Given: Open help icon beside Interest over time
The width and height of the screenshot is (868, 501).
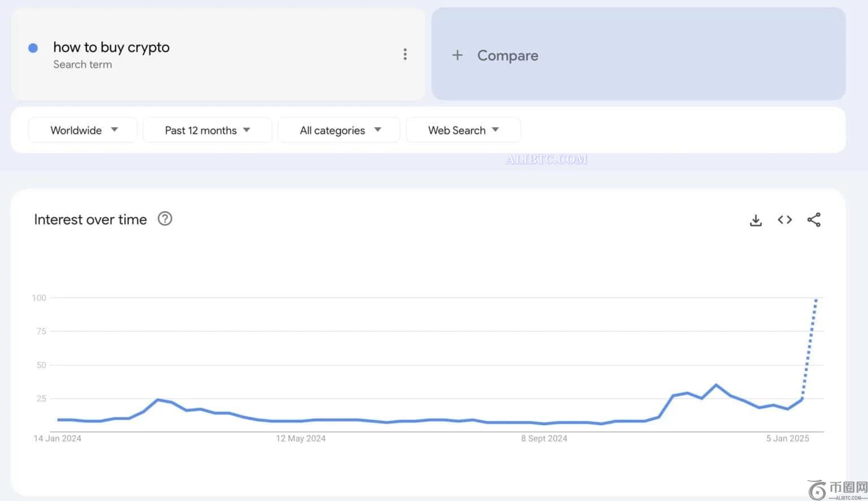Looking at the screenshot, I should click(x=165, y=219).
